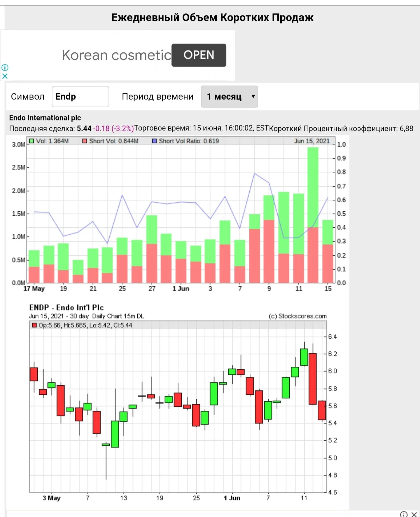Click the red OHLC legend square on price chart
The width and height of the screenshot is (420, 517).
pos(34,325)
